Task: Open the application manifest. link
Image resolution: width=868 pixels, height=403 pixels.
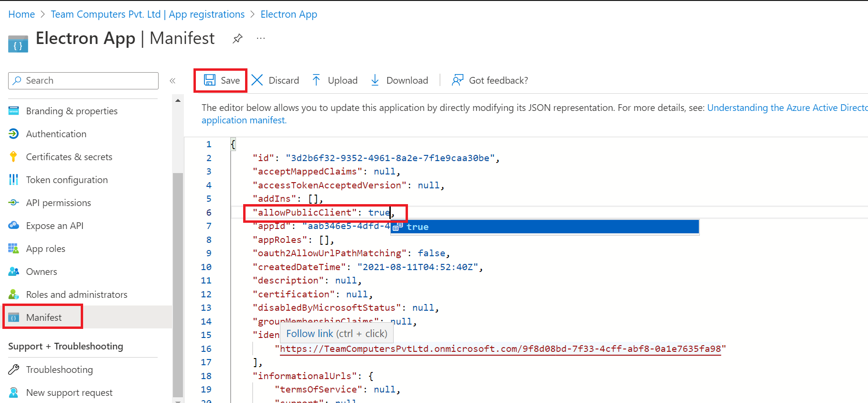Action: 244,120
